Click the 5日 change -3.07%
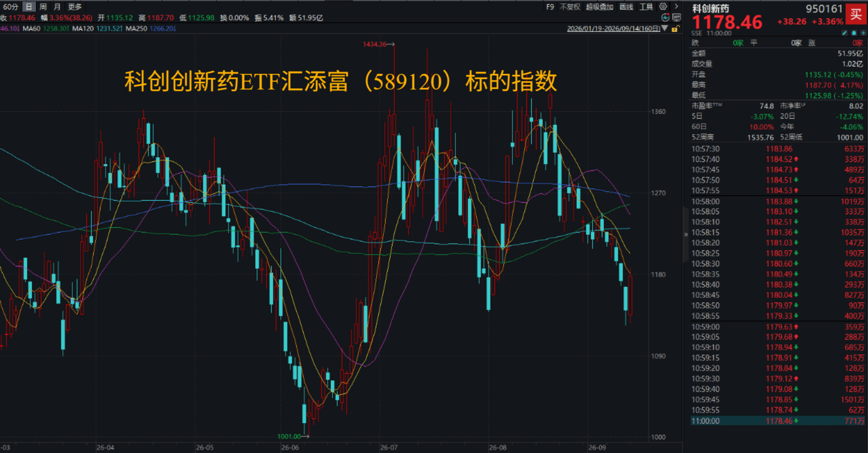 762,117
